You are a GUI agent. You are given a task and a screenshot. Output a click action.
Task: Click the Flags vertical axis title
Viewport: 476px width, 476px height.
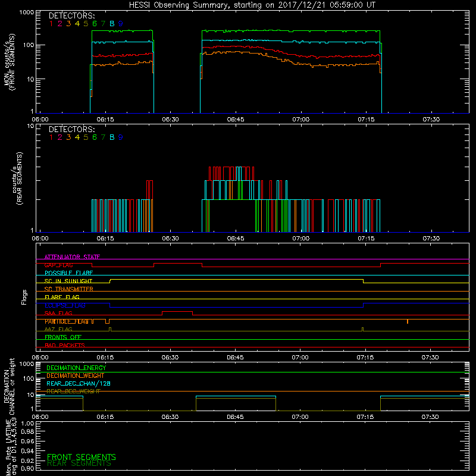24,297
